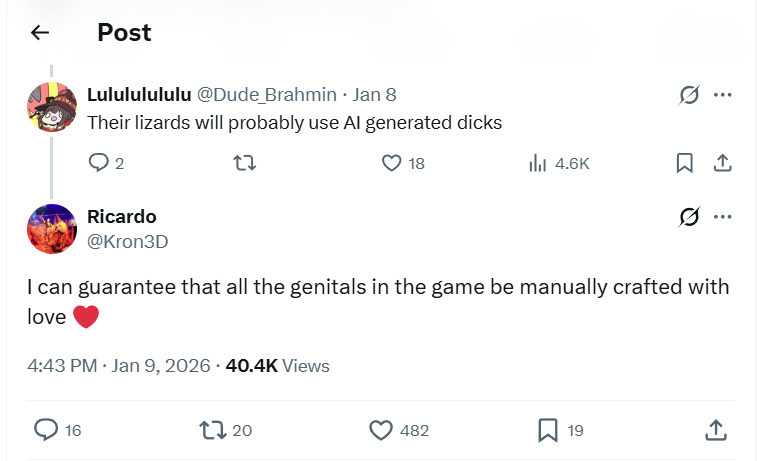Image resolution: width=757 pixels, height=461 pixels.
Task: Share Lulululululu's post
Action: click(723, 163)
